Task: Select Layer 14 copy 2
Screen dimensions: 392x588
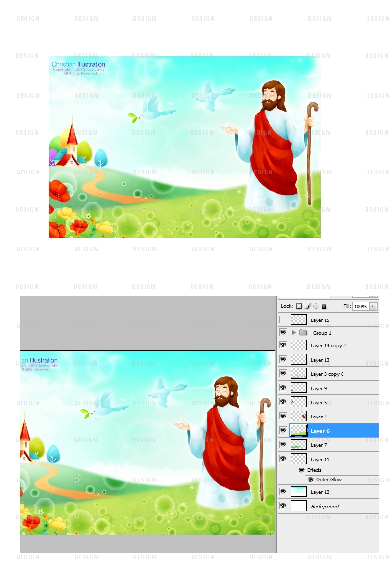Action: coord(328,346)
